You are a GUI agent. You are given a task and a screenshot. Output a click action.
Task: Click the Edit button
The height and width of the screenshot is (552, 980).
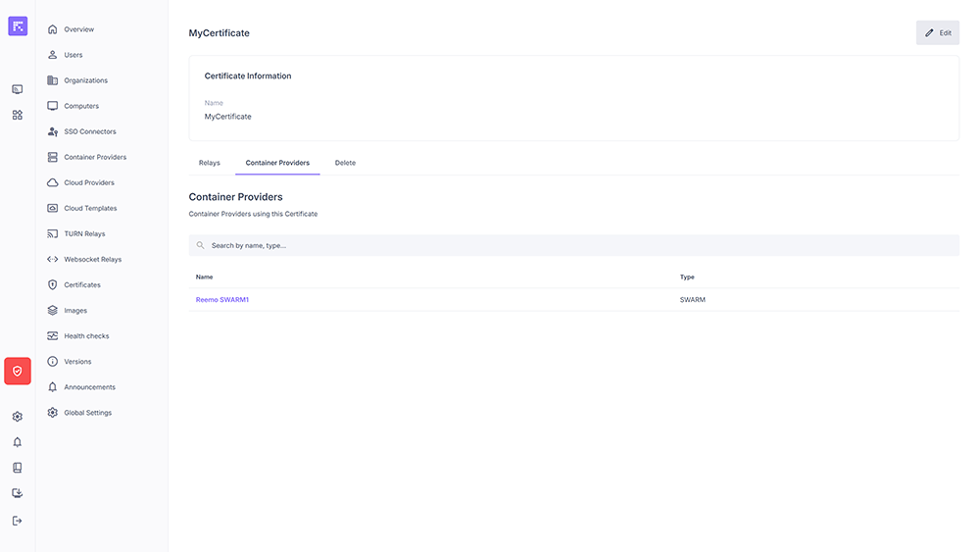click(x=938, y=32)
